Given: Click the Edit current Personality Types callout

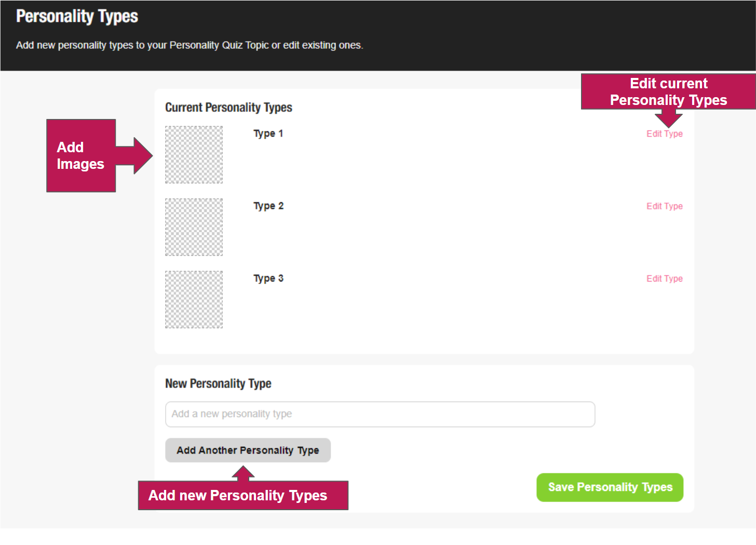Looking at the screenshot, I should point(668,91).
